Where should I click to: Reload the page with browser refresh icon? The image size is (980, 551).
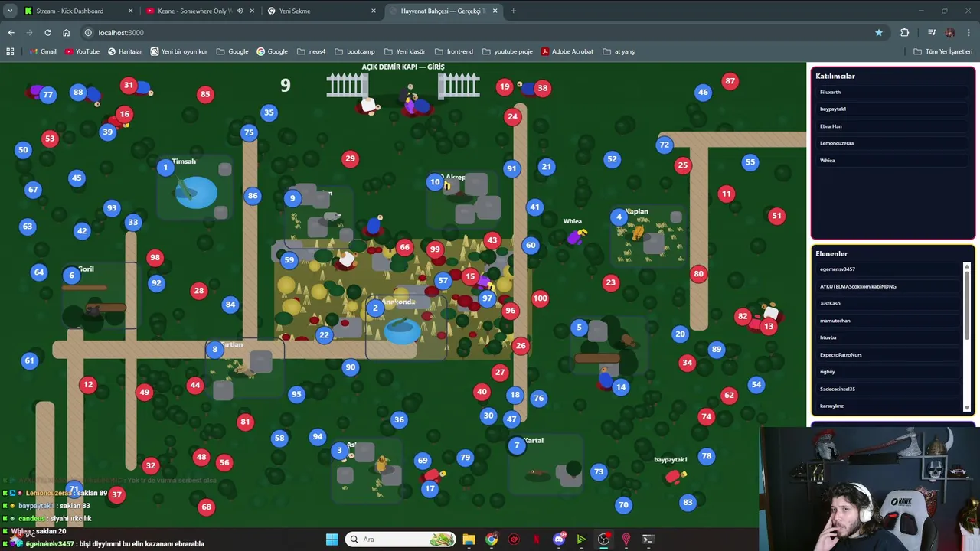[47, 32]
